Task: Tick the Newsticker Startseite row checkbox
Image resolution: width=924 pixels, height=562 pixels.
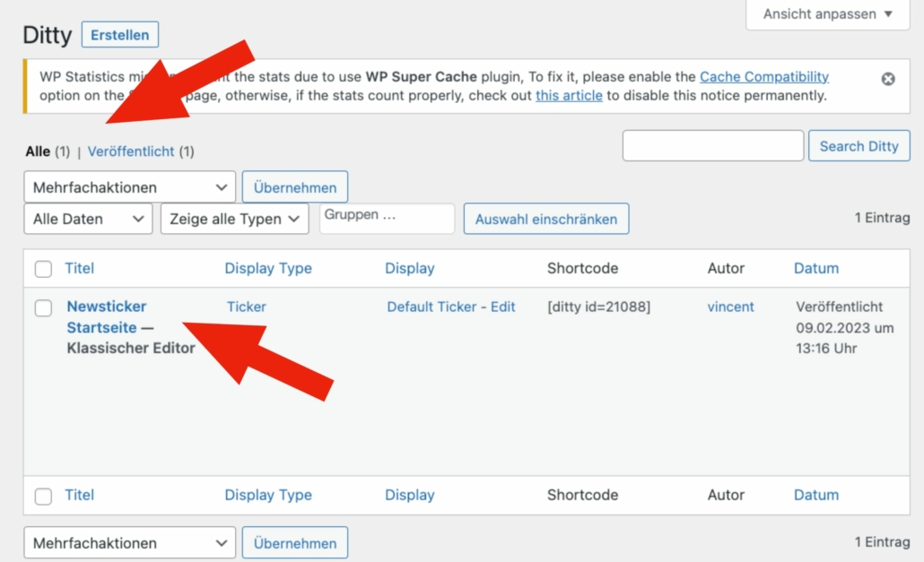Action: [43, 308]
